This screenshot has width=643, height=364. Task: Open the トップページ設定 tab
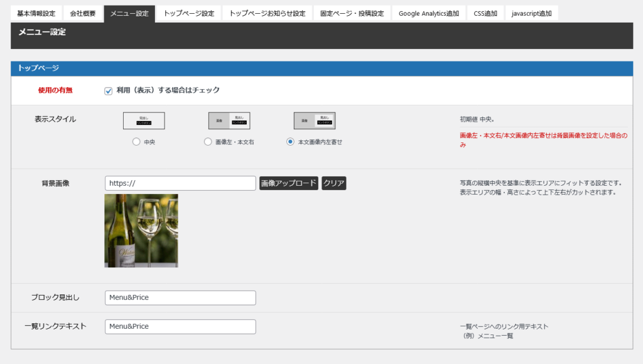point(188,13)
